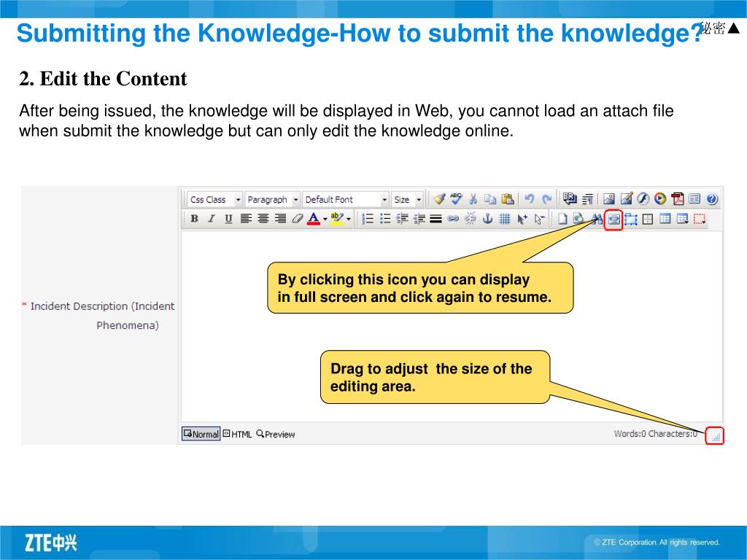Click the eraser remove-format icon
The width and height of the screenshot is (747, 560).
298,219
